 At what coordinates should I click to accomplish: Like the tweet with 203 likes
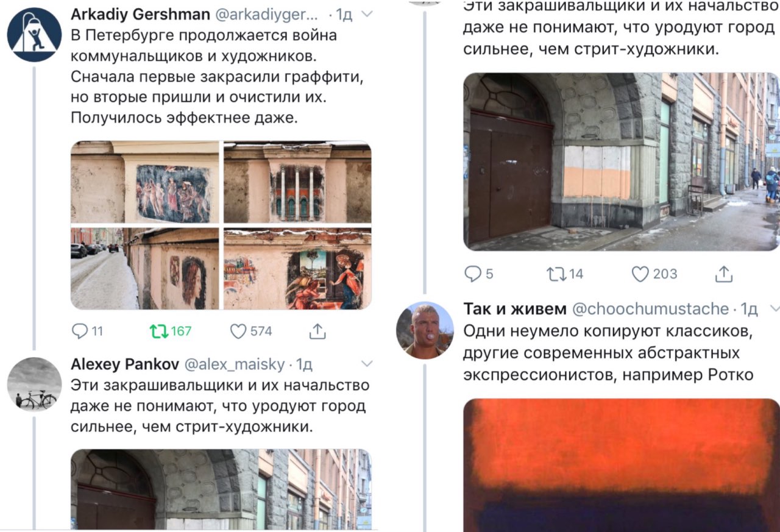(x=640, y=274)
